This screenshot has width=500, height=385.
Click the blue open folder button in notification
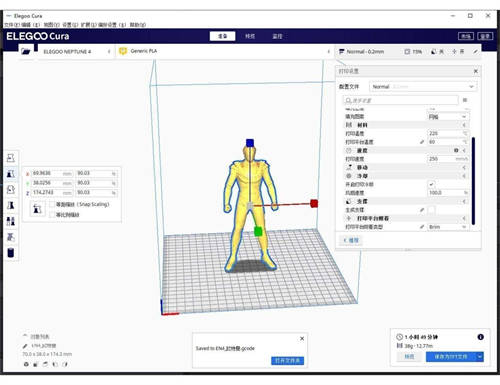coord(287,361)
